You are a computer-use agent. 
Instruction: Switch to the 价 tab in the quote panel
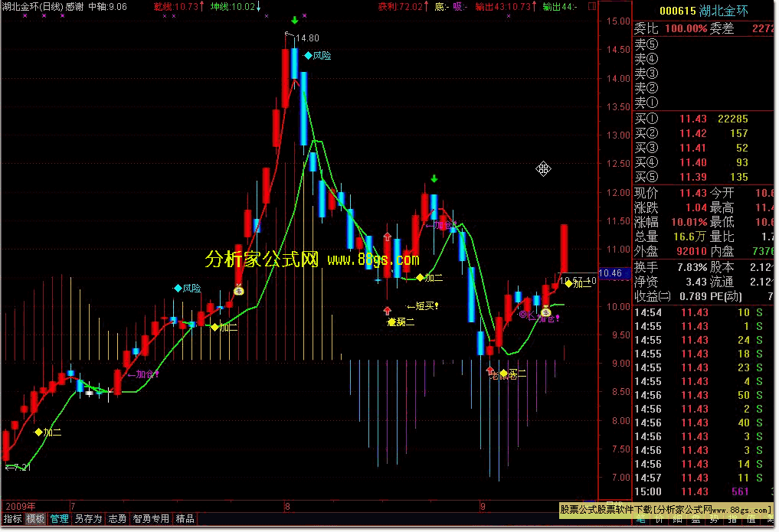[x=660, y=520]
